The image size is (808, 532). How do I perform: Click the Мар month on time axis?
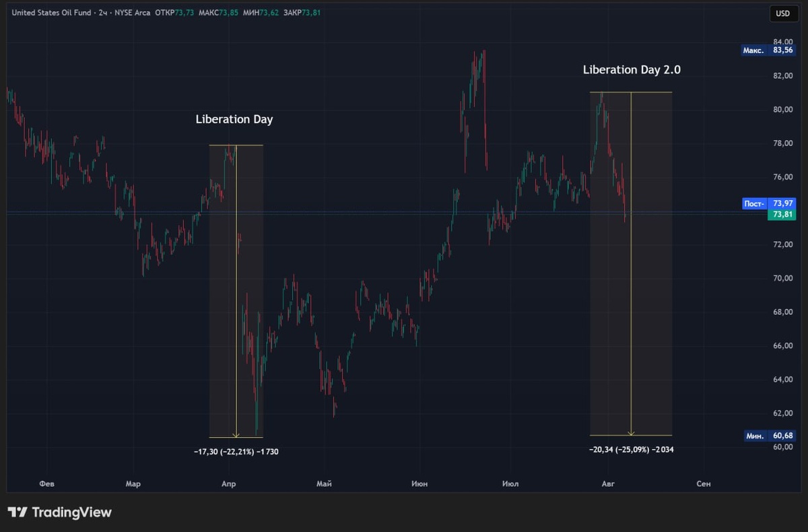[x=133, y=484]
